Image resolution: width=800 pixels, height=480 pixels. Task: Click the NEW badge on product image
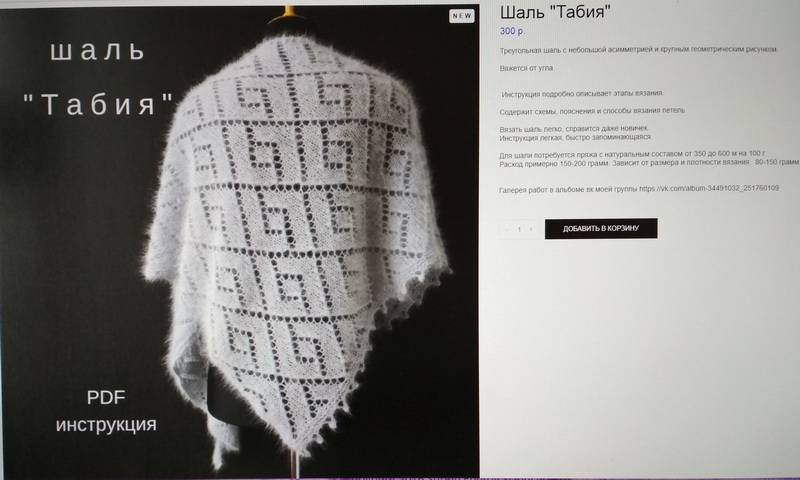pos(462,16)
